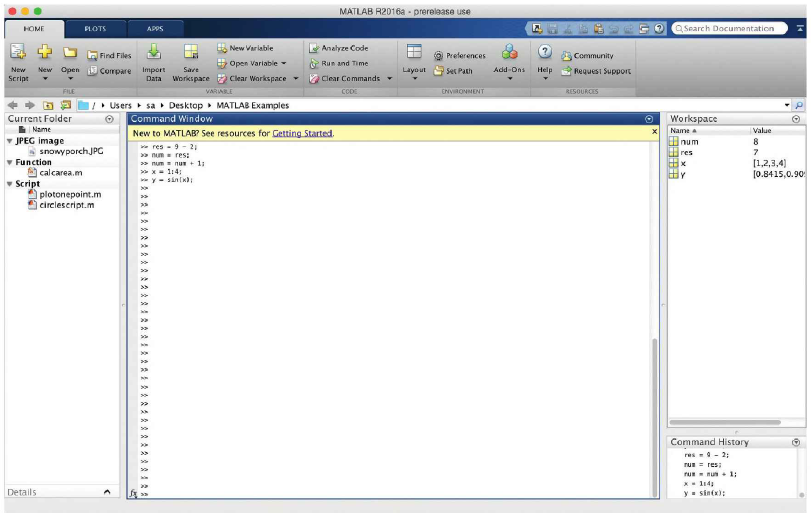This screenshot has width=812, height=517.
Task: Switch to the APPS tab
Action: click(155, 29)
